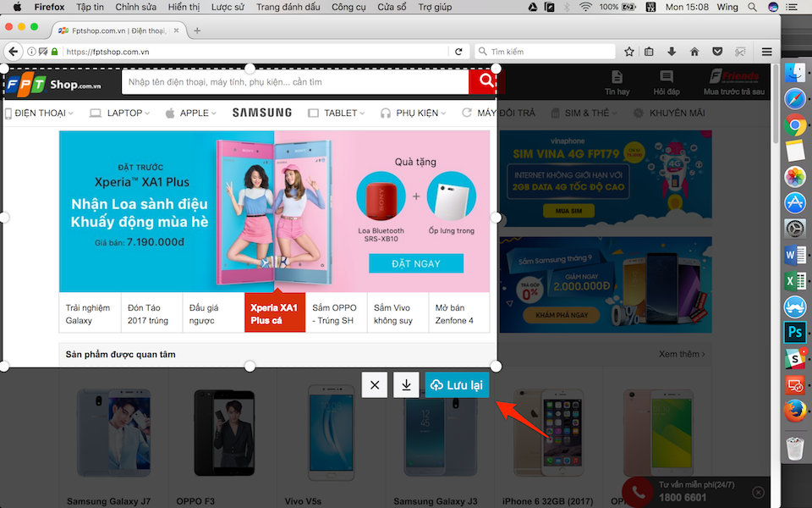Go back with Firefox back arrow
This screenshot has width=812, height=508.
13,52
